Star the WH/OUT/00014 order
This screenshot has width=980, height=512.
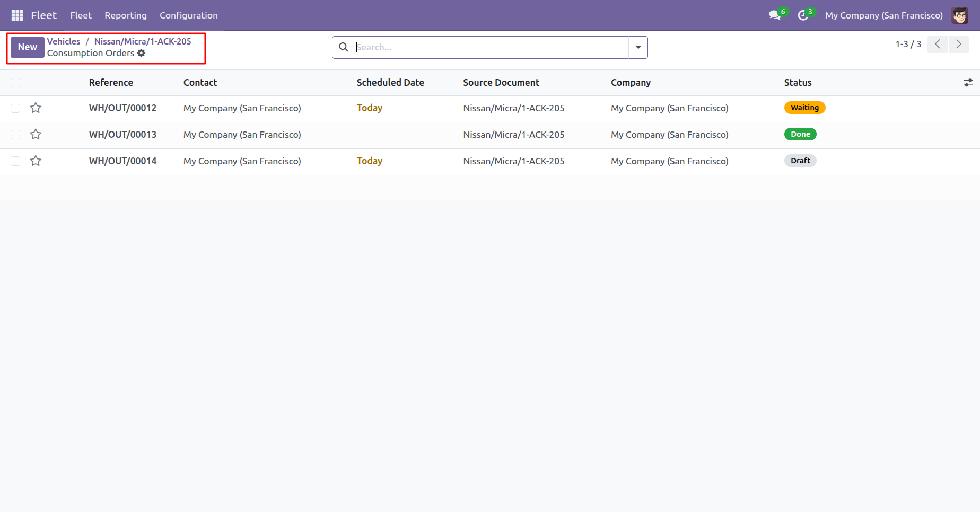36,161
